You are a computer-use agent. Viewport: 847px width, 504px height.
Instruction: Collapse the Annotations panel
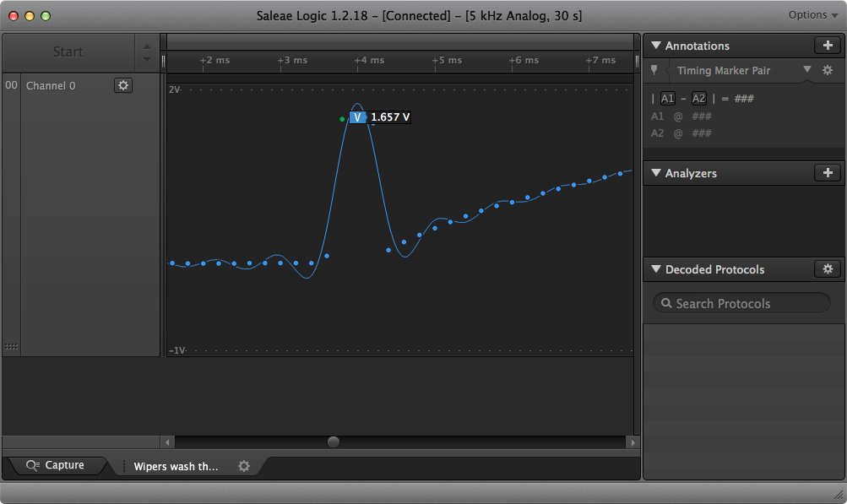(656, 46)
